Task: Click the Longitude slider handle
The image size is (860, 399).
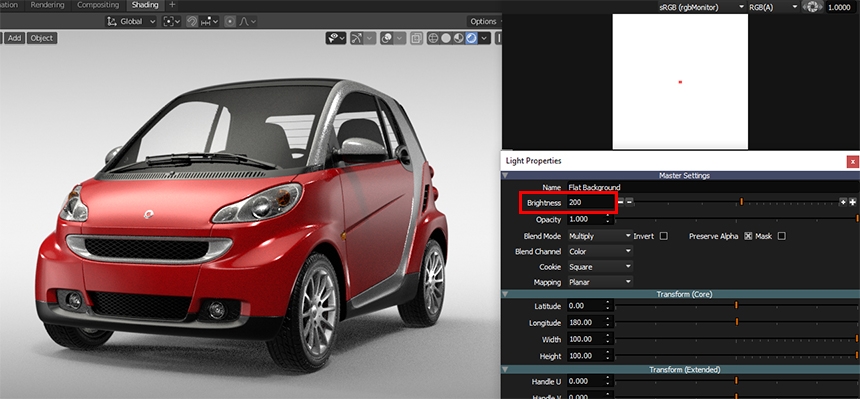Action: 736,322
